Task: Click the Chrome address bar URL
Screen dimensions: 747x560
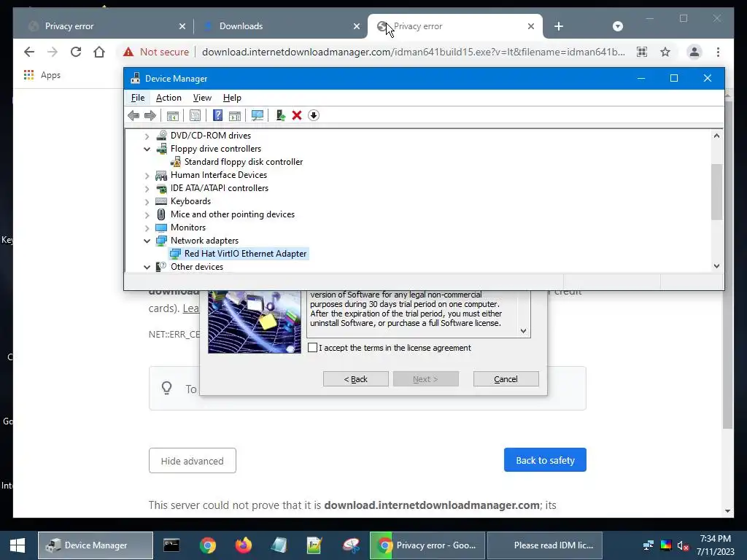Action: (x=413, y=52)
